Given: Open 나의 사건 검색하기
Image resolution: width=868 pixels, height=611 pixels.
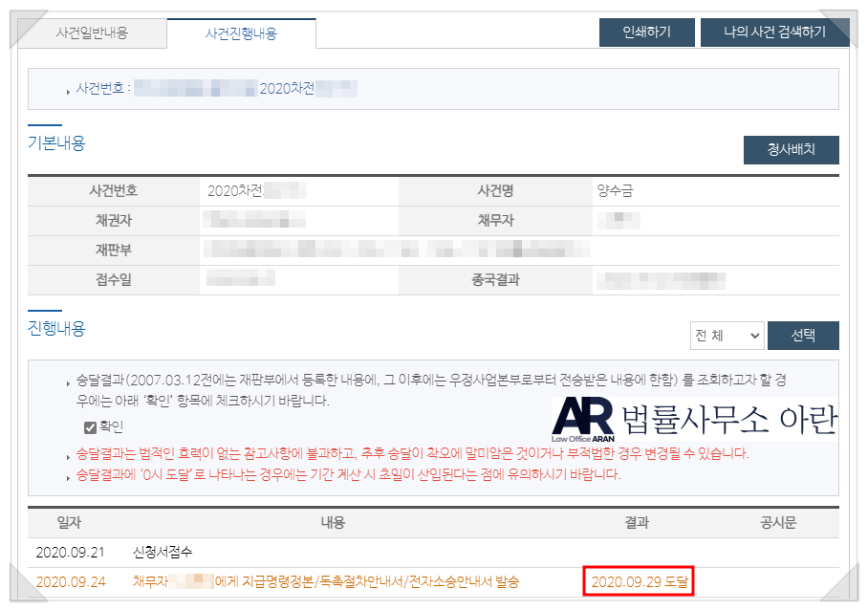Looking at the screenshot, I should (774, 33).
